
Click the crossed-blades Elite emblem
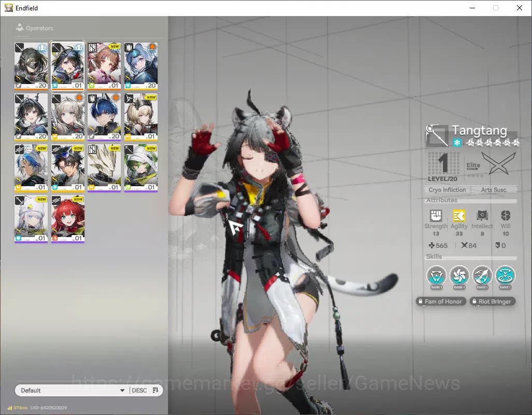(498, 163)
